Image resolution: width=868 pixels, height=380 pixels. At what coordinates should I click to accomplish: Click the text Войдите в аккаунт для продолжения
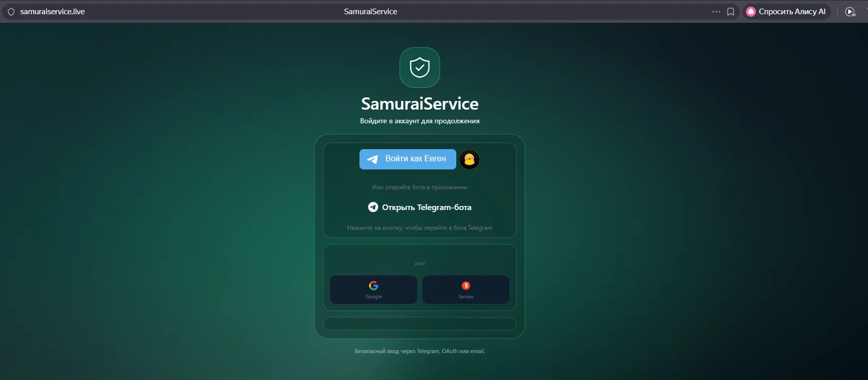(x=420, y=121)
